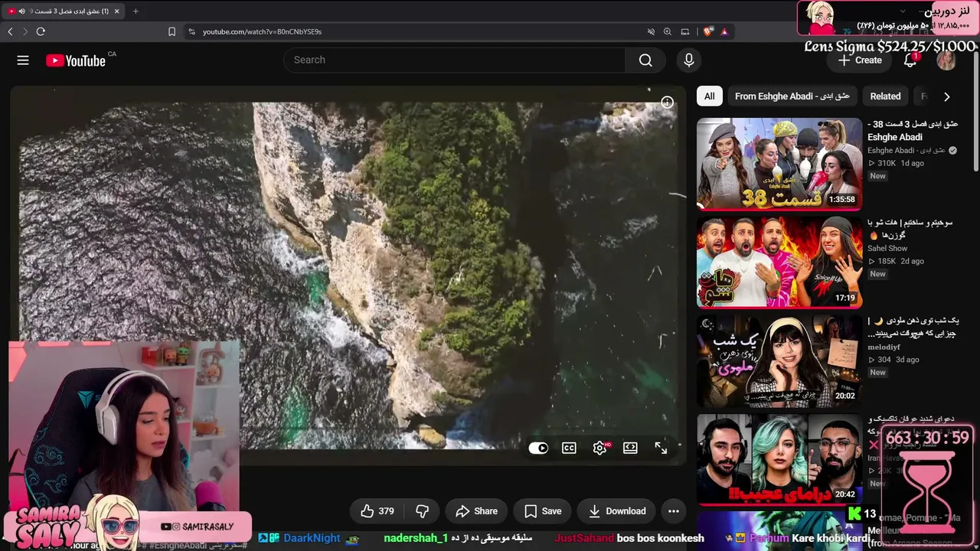Dislike the video

coord(422,511)
